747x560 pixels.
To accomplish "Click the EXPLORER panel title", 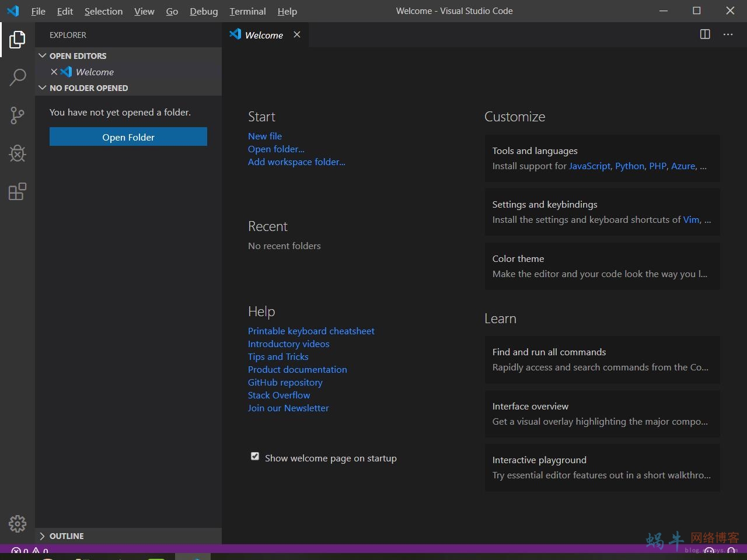I will (68, 35).
